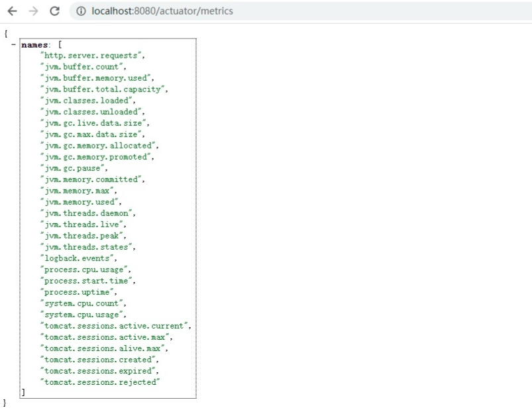This screenshot has height=410, width=532.
Task: Reload the actuator metrics page
Action: pyautogui.click(x=54, y=11)
